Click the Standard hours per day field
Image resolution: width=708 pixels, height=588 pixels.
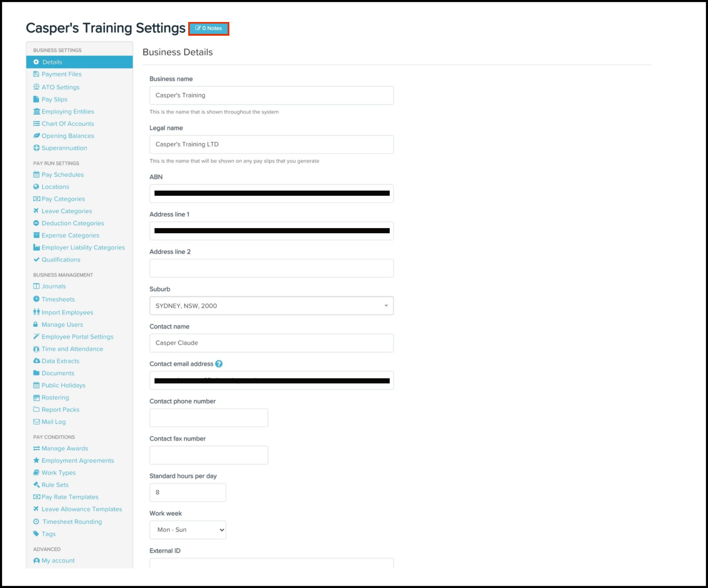point(188,492)
